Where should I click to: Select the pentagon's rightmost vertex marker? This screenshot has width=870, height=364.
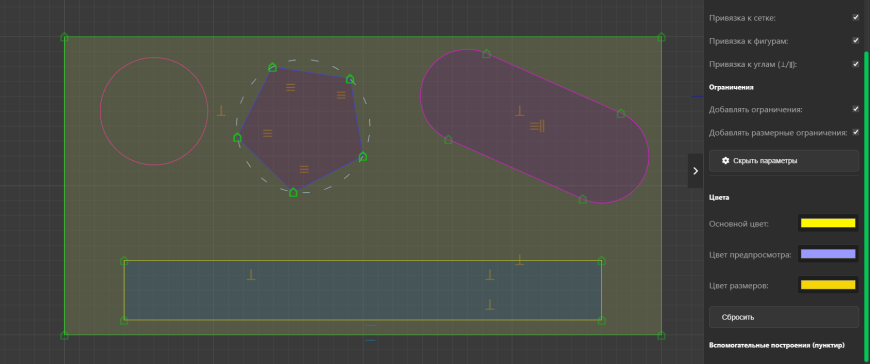[x=363, y=156]
